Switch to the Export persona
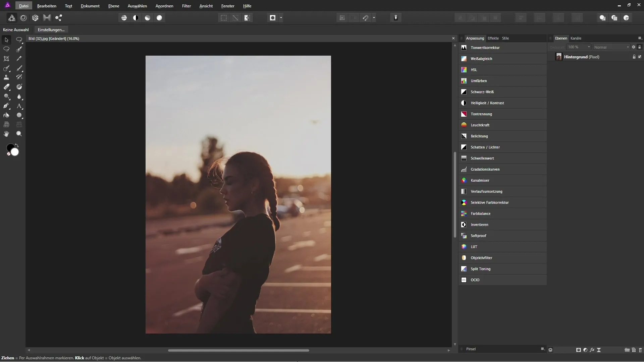644x362 pixels. point(59,18)
